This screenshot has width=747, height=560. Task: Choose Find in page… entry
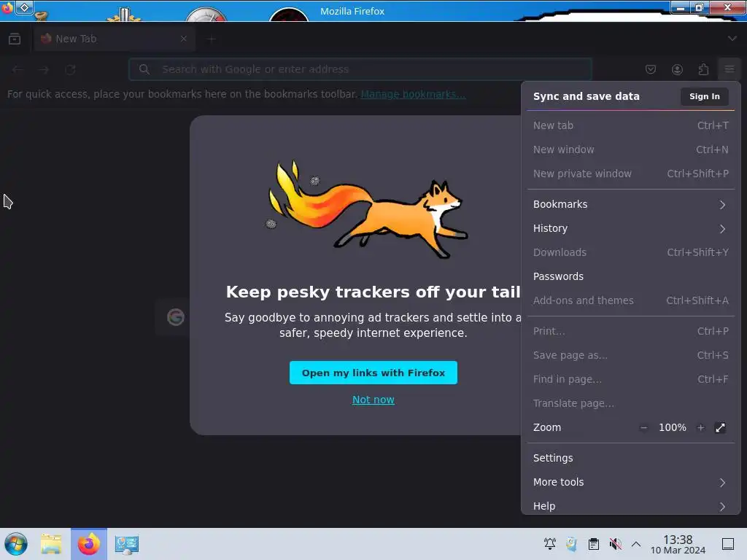click(x=631, y=379)
